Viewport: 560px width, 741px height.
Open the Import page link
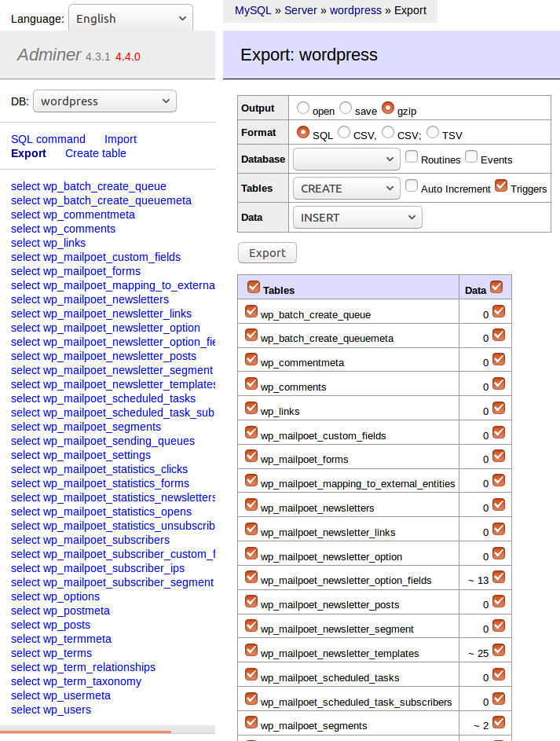[x=120, y=139]
